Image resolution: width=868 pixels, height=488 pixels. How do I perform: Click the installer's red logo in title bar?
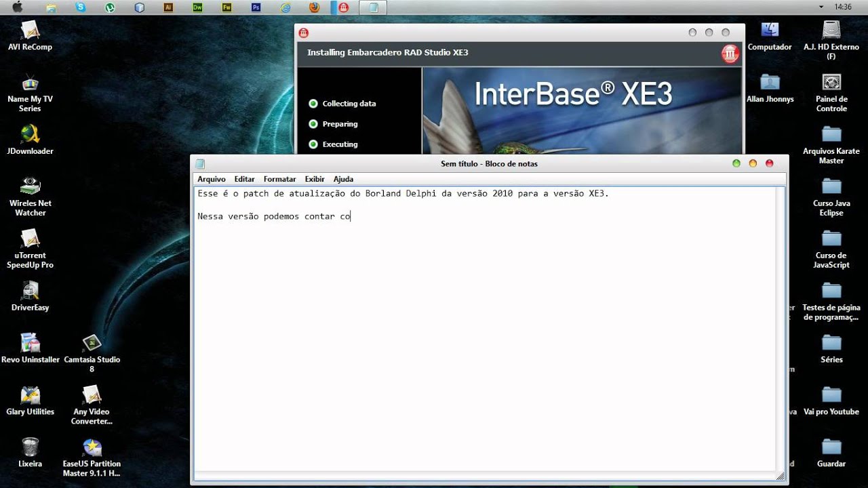[304, 32]
